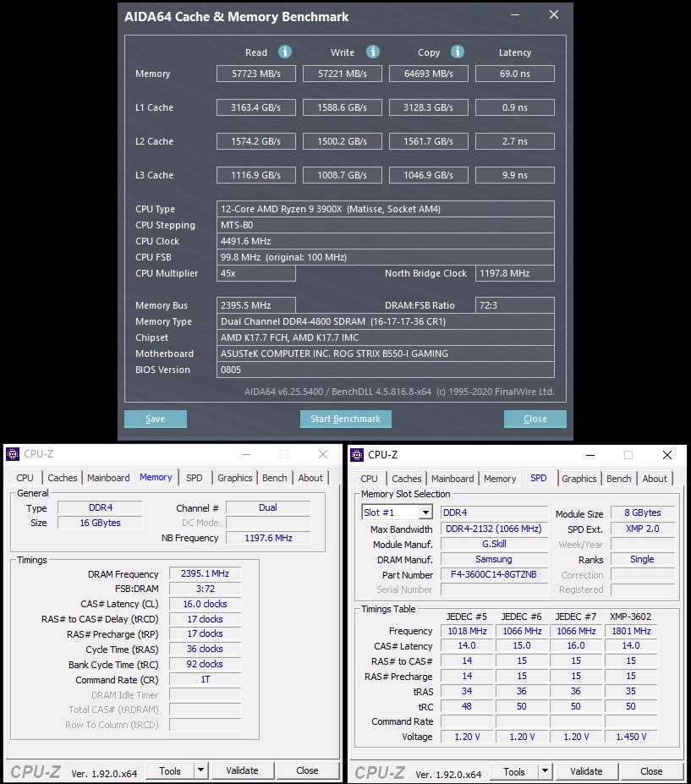This screenshot has width=691, height=784.
Task: Click Validate in the CPU-Z SPD window
Action: (586, 771)
